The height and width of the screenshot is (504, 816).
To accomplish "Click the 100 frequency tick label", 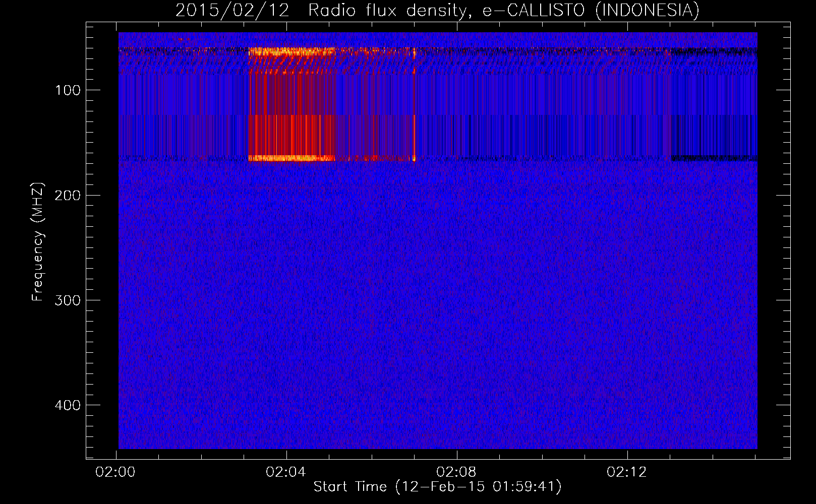I will coord(68,90).
